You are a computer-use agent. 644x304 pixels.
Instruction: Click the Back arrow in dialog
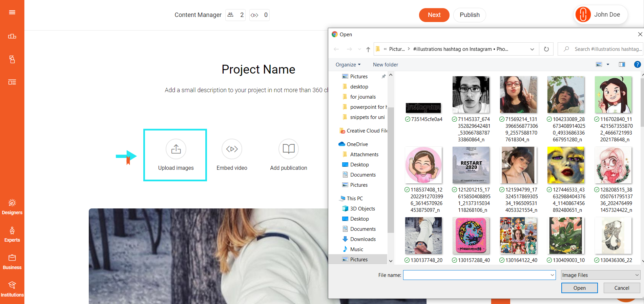[336, 49]
